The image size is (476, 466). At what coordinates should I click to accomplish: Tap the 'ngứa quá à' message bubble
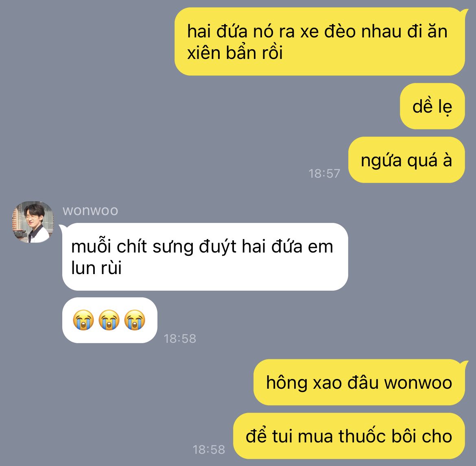tap(406, 160)
